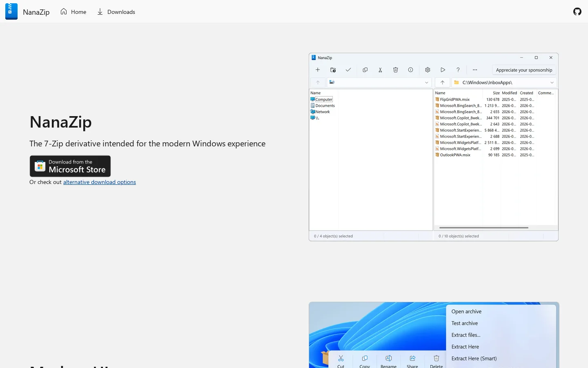588x368 pixels.
Task: Open the GitHub repository icon
Action: coord(577,11)
